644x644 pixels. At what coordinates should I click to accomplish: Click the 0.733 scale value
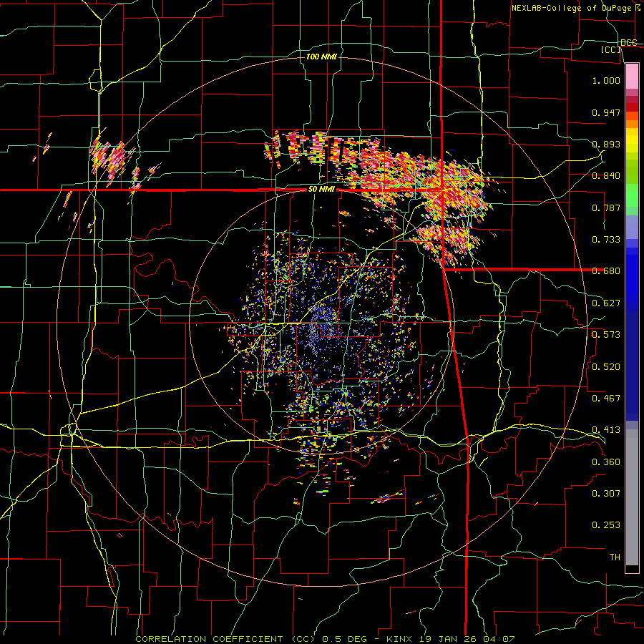coord(606,240)
